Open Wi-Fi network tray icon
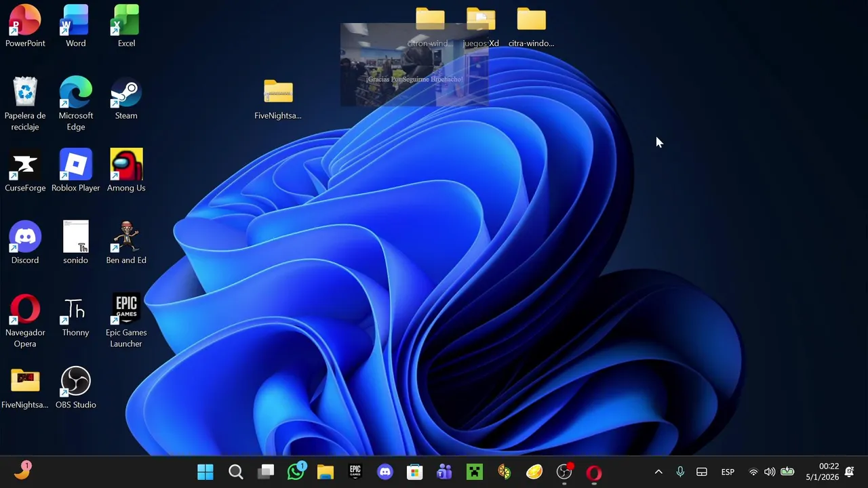 tap(753, 472)
